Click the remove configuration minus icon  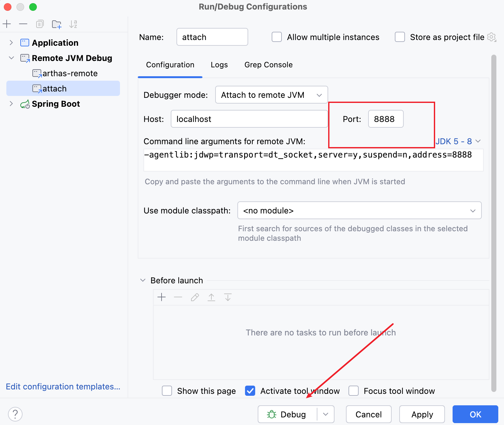click(x=23, y=24)
